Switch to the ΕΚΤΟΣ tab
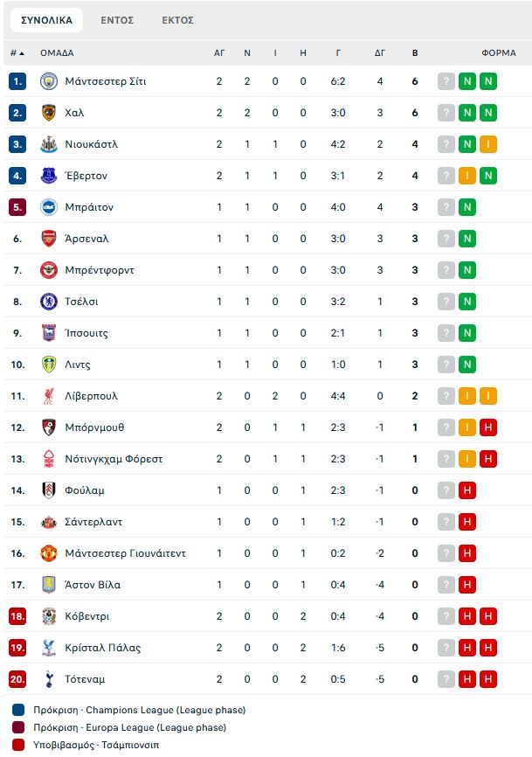The width and height of the screenshot is (532, 757). pos(177,20)
